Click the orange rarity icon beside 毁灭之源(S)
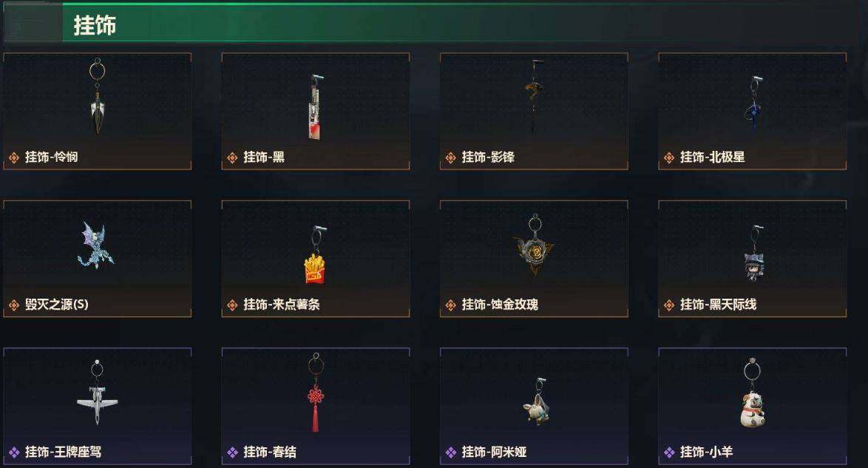Image resolution: width=868 pixels, height=468 pixels. (14, 305)
